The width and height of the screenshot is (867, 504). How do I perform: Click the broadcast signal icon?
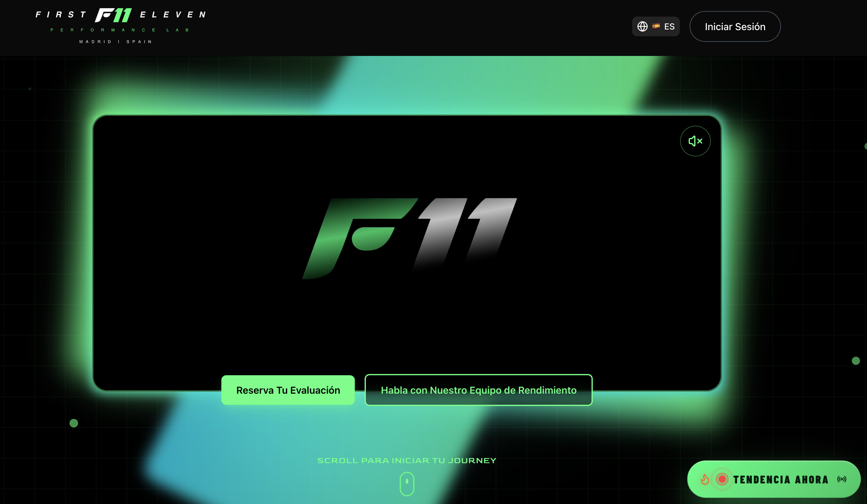click(842, 479)
